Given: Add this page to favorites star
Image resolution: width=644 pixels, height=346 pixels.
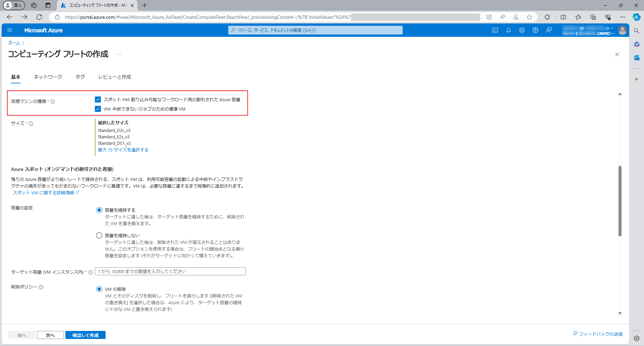Looking at the screenshot, I should pos(529,17).
